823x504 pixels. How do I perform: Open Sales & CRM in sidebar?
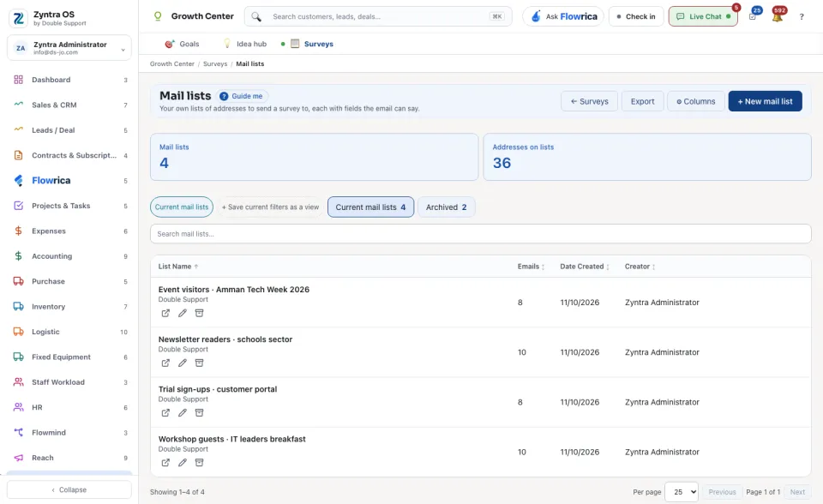tap(69, 105)
